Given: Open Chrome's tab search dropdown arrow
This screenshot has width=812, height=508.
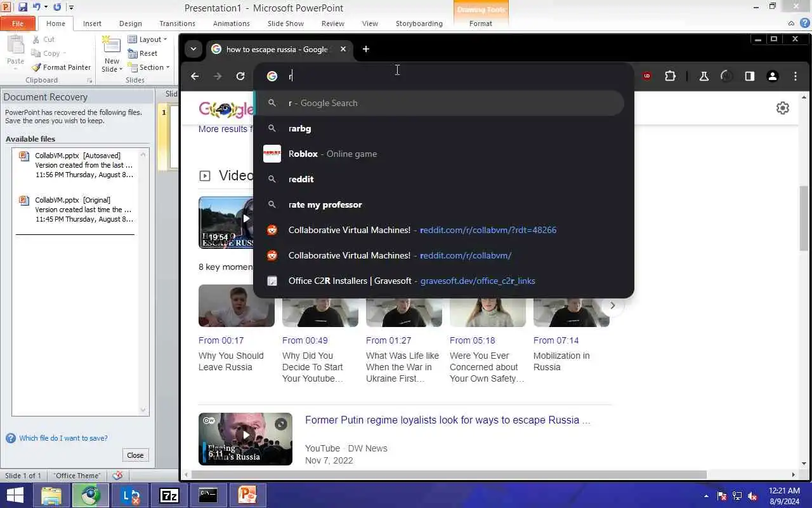Looking at the screenshot, I should 193,49.
